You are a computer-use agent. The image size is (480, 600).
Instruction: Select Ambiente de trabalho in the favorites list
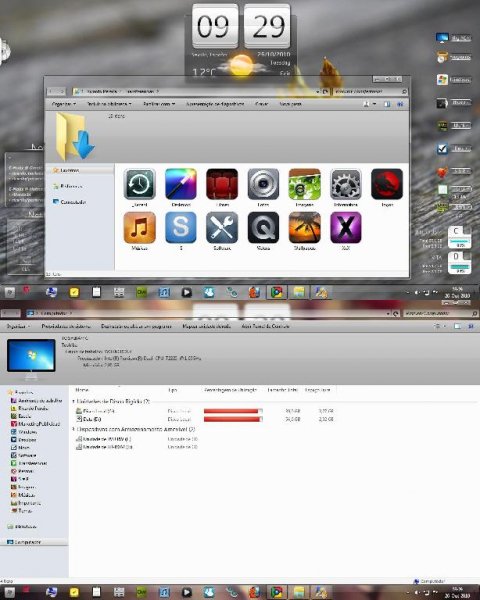[36, 401]
